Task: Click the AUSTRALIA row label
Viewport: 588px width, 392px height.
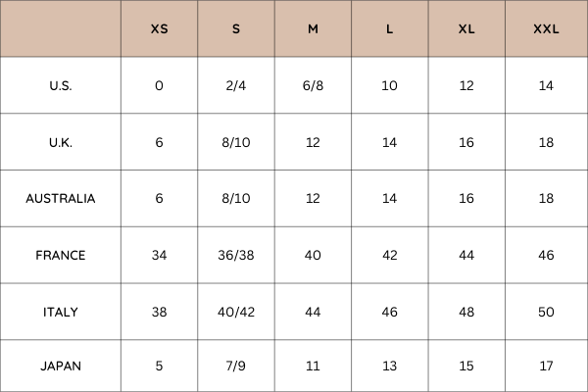Action: click(61, 198)
